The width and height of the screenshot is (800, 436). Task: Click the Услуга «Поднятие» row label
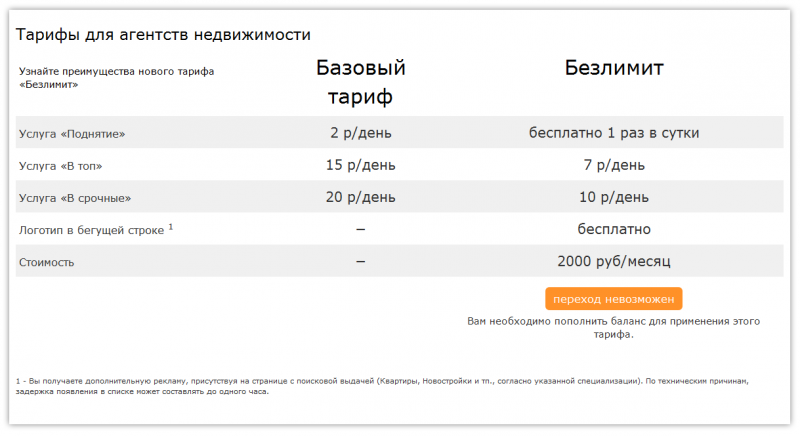[72, 133]
